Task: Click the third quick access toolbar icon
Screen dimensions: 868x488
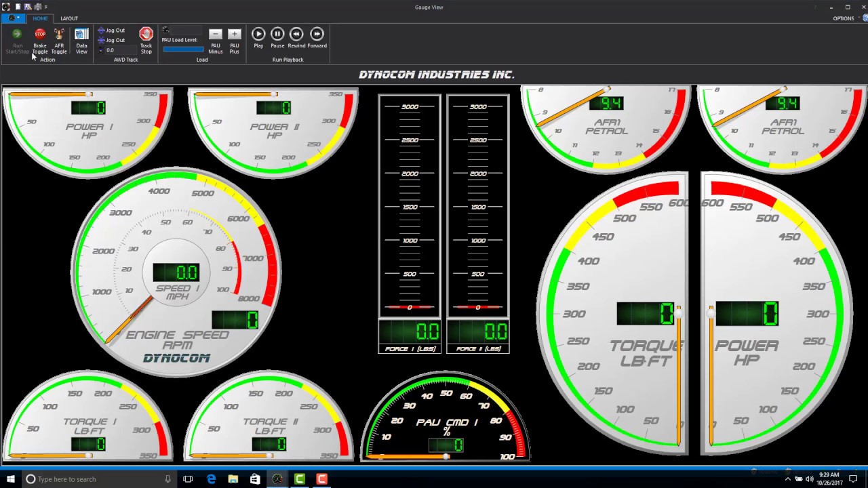Action: [37, 7]
